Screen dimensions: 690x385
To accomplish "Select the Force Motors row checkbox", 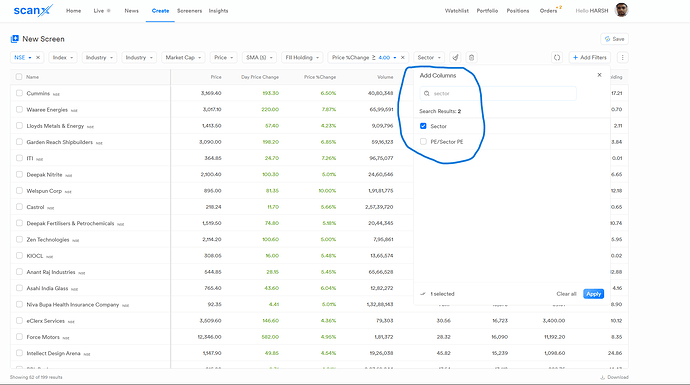I will coord(19,337).
